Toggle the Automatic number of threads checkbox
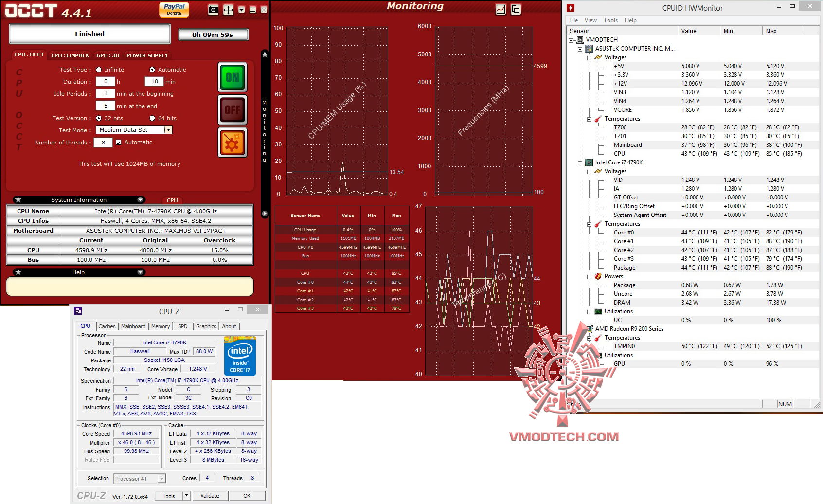The width and height of the screenshot is (823, 504). click(x=118, y=142)
